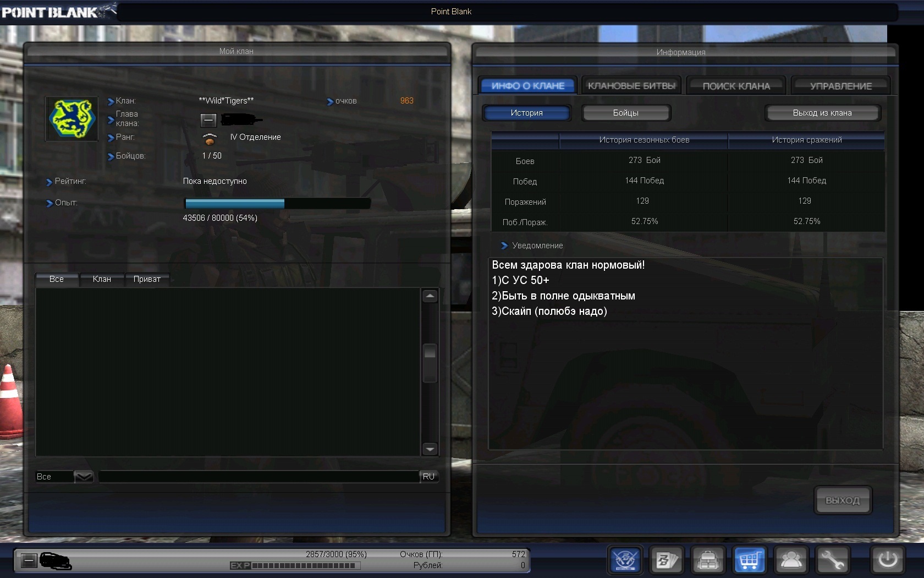924x578 pixels.
Task: Open the friends community icon
Action: [791, 560]
